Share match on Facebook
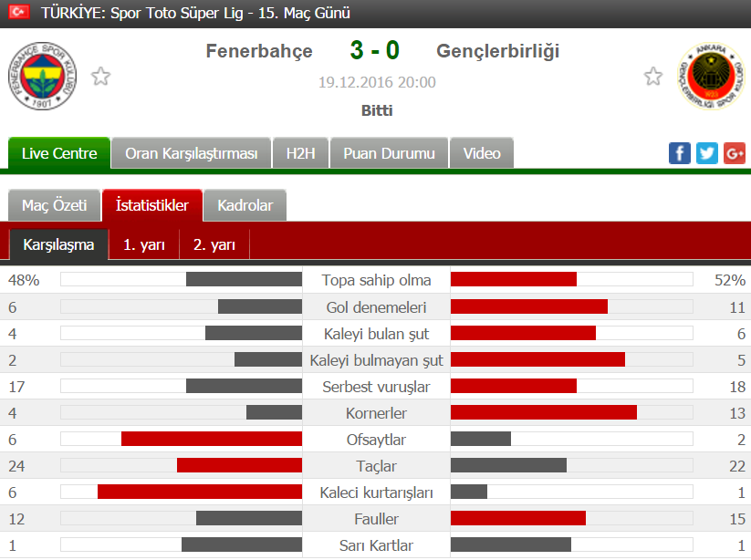 coord(679,153)
